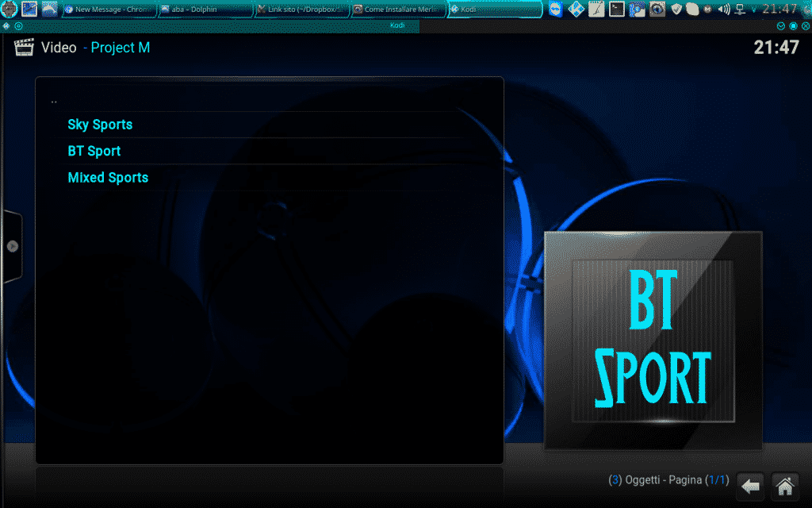This screenshot has height=508, width=812.
Task: Maximize the Kodi window
Action: pyautogui.click(x=793, y=25)
